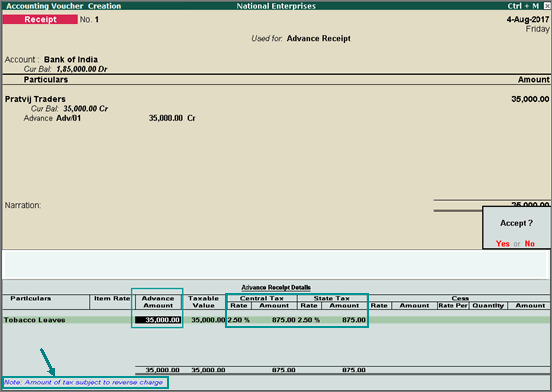Click the Cess column header
The image size is (552, 392).
point(460,298)
